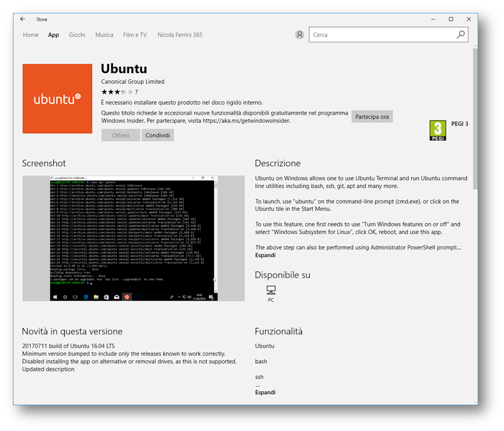The width and height of the screenshot is (504, 431).
Task: Click the bash feature entry
Action: [x=261, y=362]
